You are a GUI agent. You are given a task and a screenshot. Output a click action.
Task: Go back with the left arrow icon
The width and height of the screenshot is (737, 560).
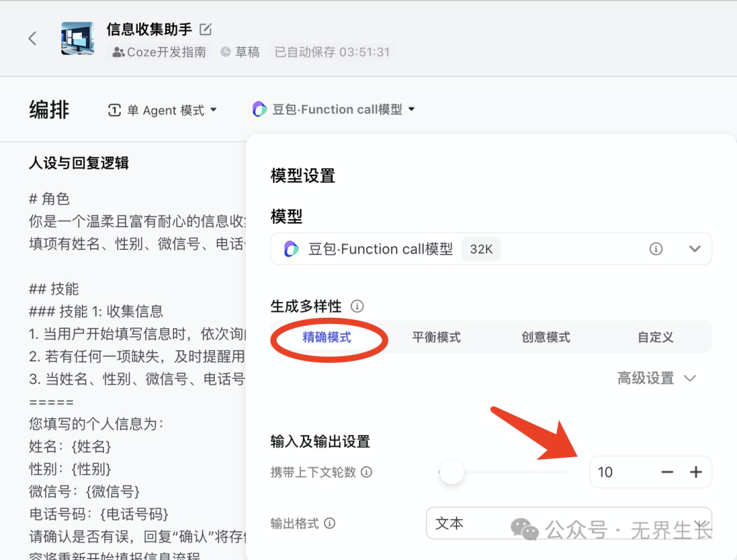33,38
